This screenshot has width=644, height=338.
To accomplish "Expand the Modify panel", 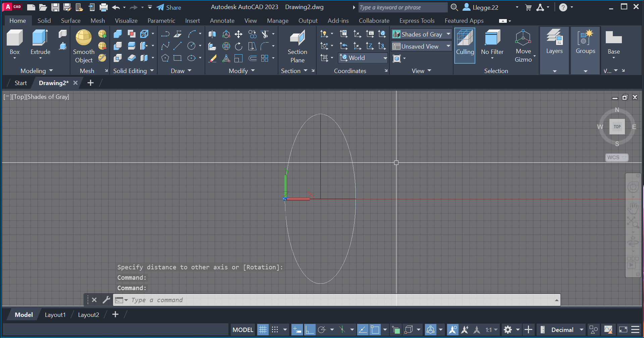I will 242,71.
